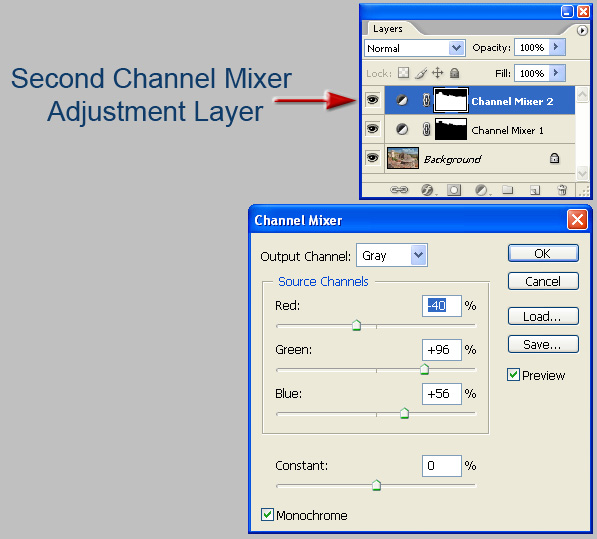Click the link layers chain icon
Screen dimensions: 597x539
[399, 190]
